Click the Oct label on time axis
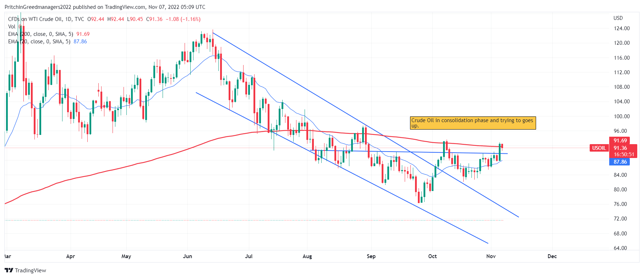 coord(432,256)
